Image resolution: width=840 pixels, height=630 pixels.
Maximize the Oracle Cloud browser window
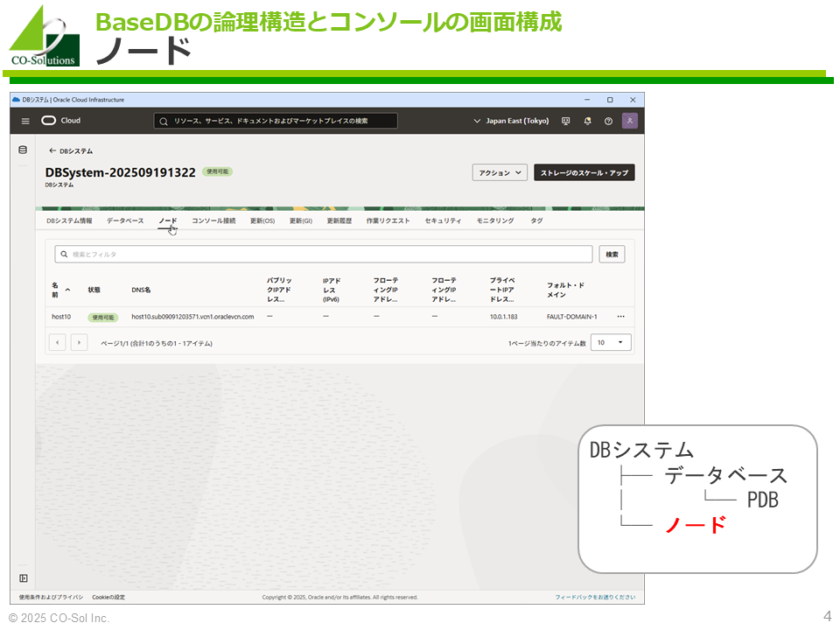click(x=610, y=100)
